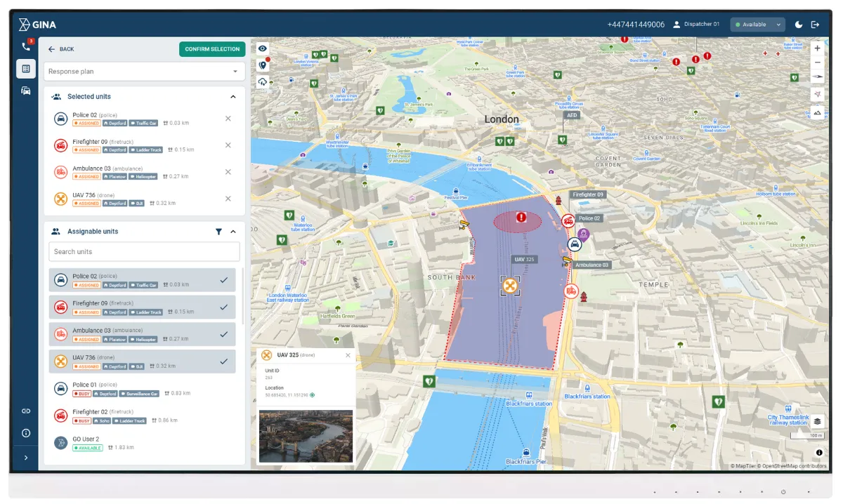The image size is (843, 504).
Task: Click the link icon in sidebar
Action: [26, 411]
